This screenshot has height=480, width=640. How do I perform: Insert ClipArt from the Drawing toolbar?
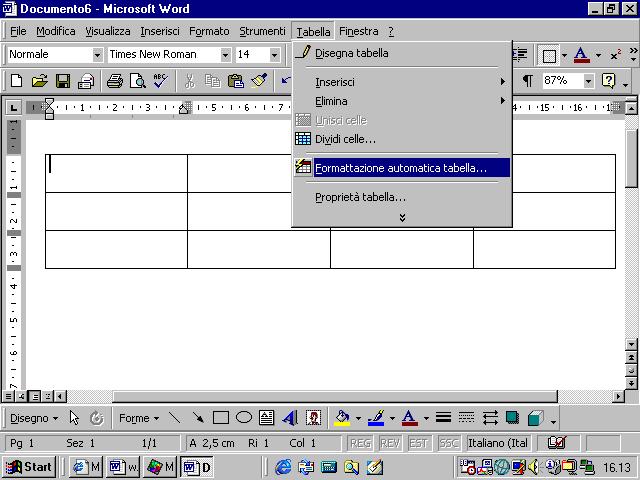(x=313, y=418)
